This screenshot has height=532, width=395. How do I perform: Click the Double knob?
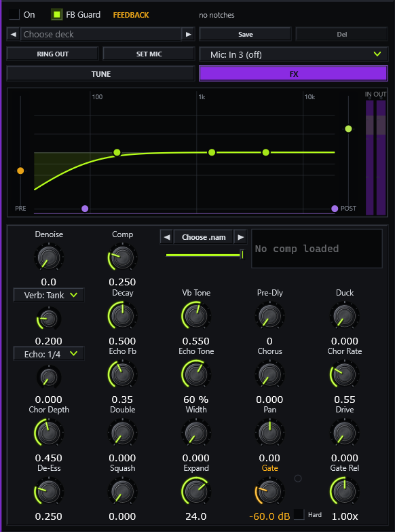[x=122, y=433]
